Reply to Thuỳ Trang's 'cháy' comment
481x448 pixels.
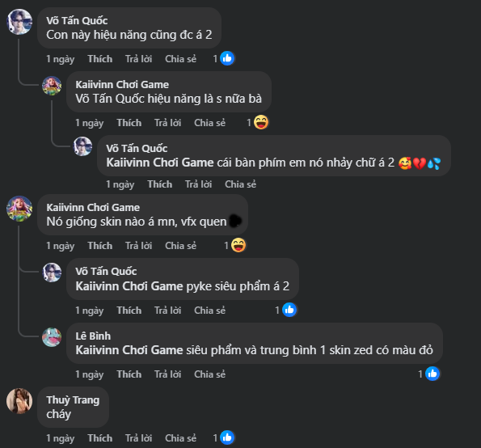point(139,437)
